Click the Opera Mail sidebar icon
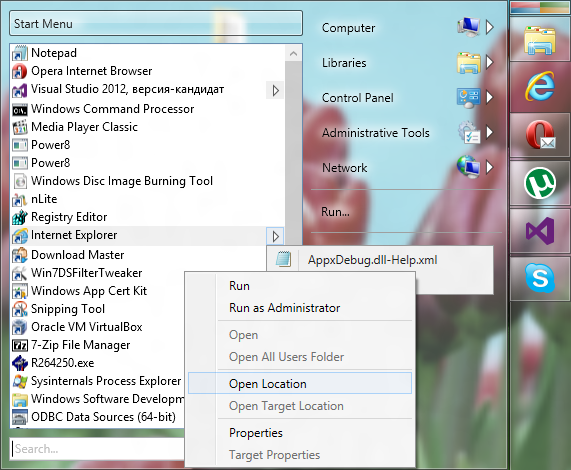The image size is (571, 470). 540,135
